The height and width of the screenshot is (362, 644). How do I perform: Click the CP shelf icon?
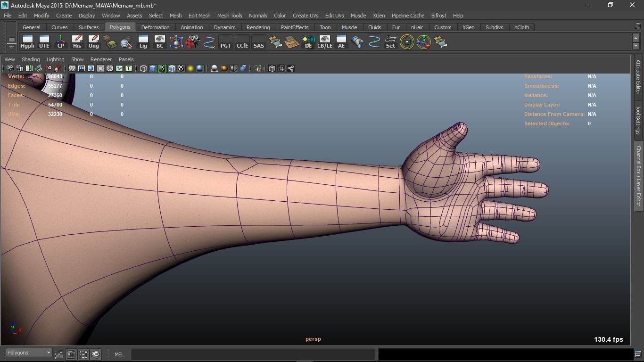(60, 42)
